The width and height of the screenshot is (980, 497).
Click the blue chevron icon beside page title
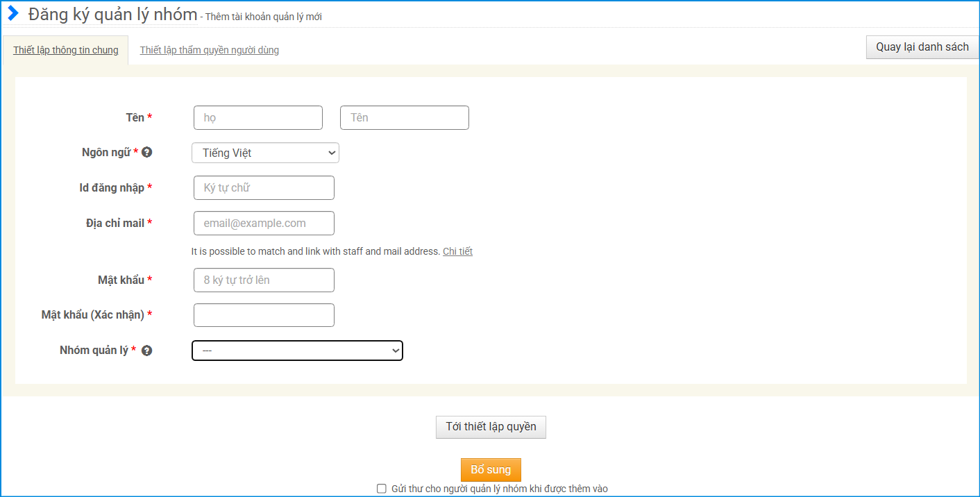[13, 14]
